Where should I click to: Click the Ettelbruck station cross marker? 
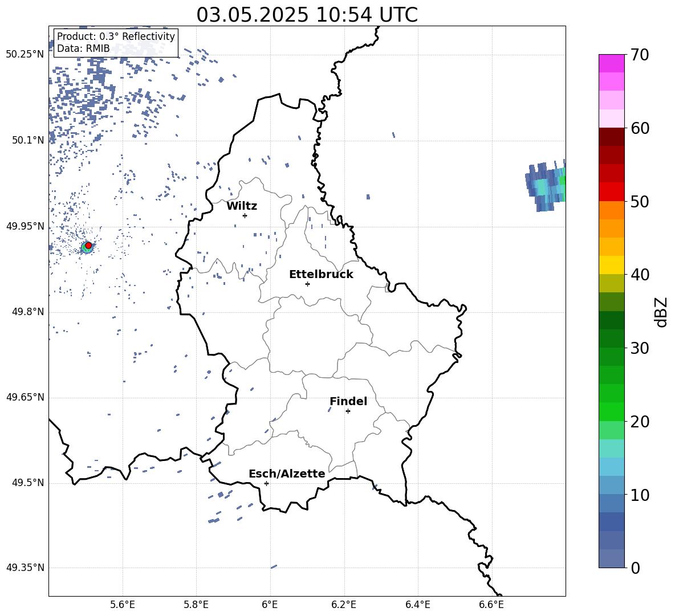[x=307, y=284]
